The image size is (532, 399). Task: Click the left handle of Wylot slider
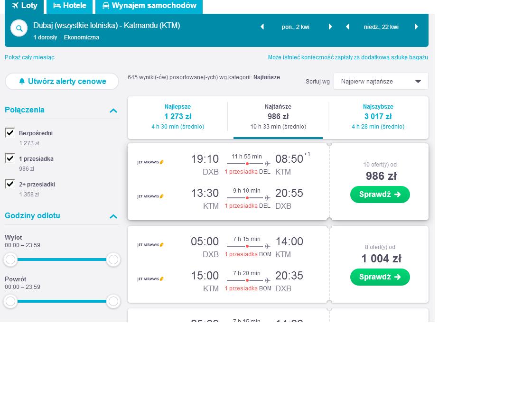pyautogui.click(x=10, y=260)
